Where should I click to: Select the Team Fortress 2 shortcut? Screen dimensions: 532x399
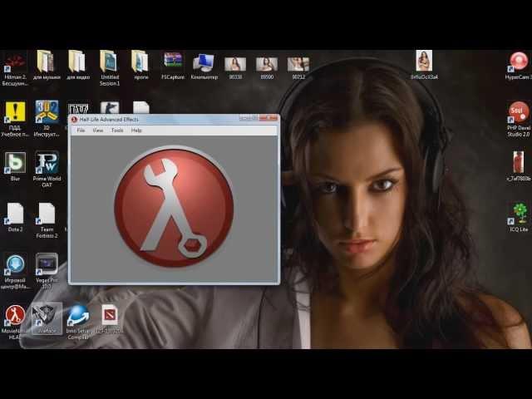47,220
